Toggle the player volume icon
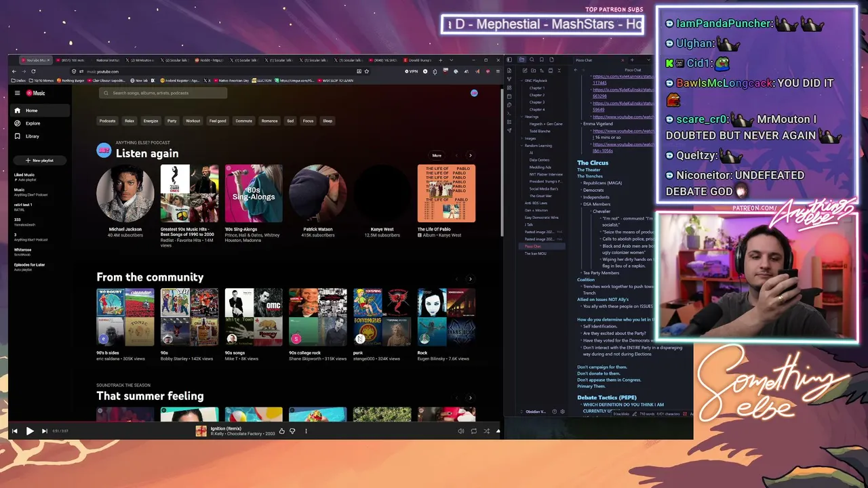This screenshot has width=868, height=488. click(x=461, y=431)
